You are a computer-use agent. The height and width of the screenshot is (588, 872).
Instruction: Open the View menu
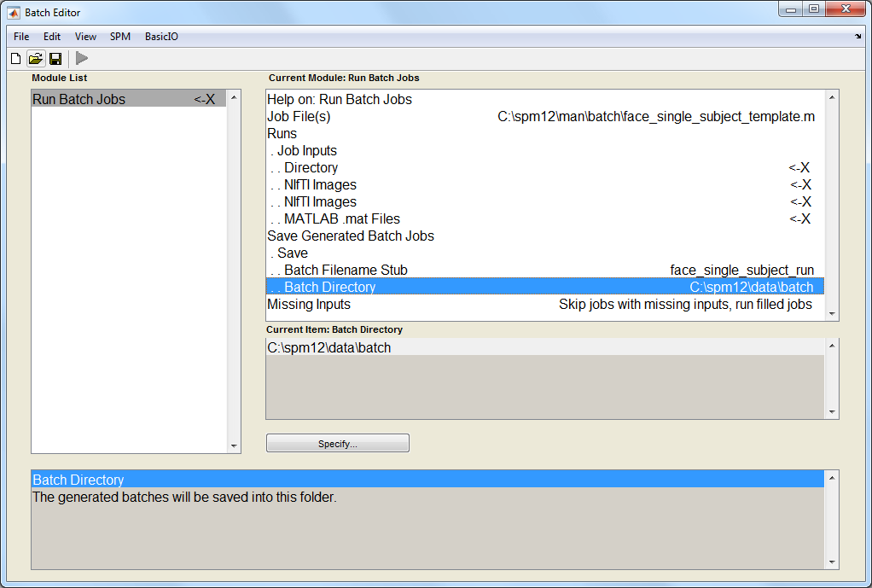click(85, 37)
